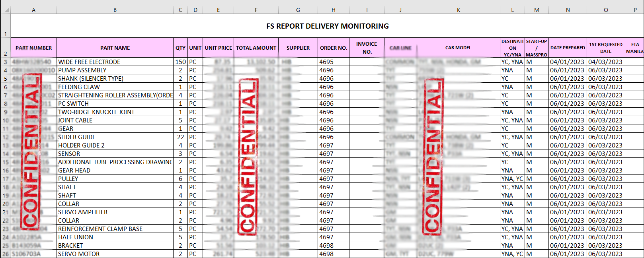644x258 pixels.
Task: Click the HOLDER GUIDE 2 cell
Action: (115, 145)
